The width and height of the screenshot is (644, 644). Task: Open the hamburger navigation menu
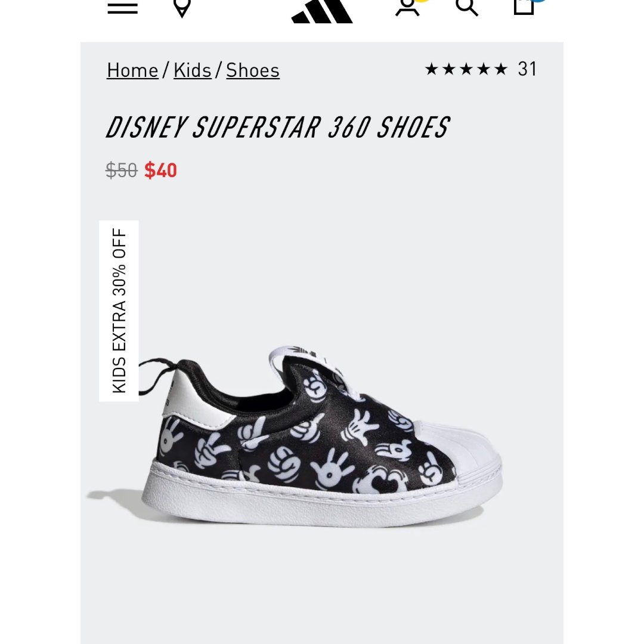coord(122,7)
